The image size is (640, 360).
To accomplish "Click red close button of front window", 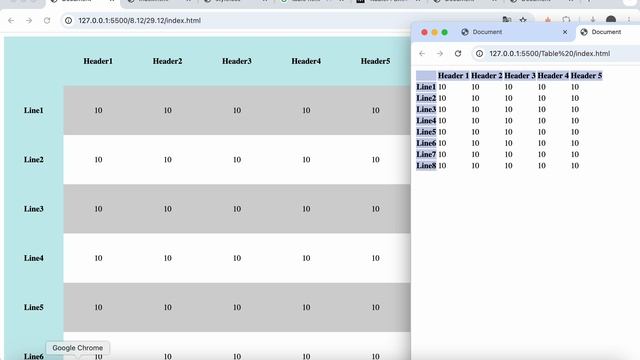I will 424,32.
